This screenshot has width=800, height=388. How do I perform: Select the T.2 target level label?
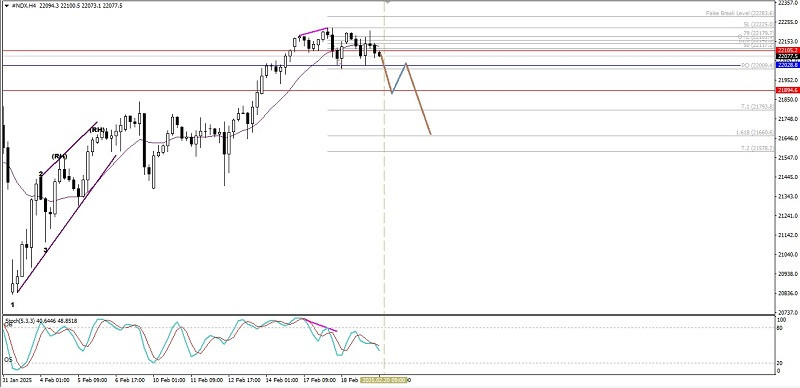[758, 148]
